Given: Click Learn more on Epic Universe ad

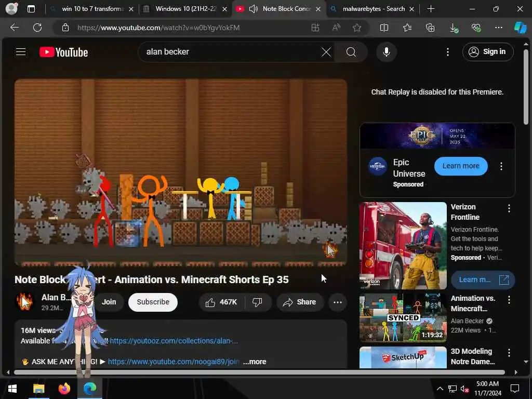Looking at the screenshot, I should click(x=461, y=166).
